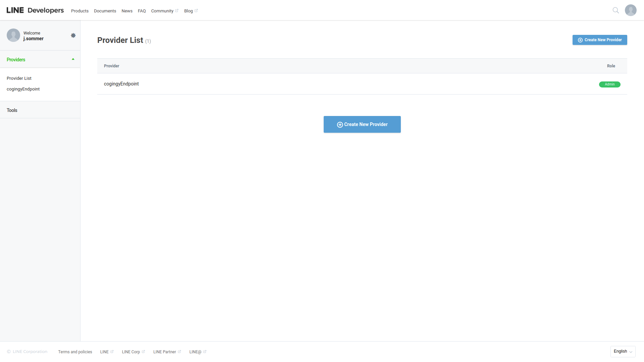Open the Terms and policies footer link
The height and width of the screenshot is (362, 644).
(x=75, y=352)
